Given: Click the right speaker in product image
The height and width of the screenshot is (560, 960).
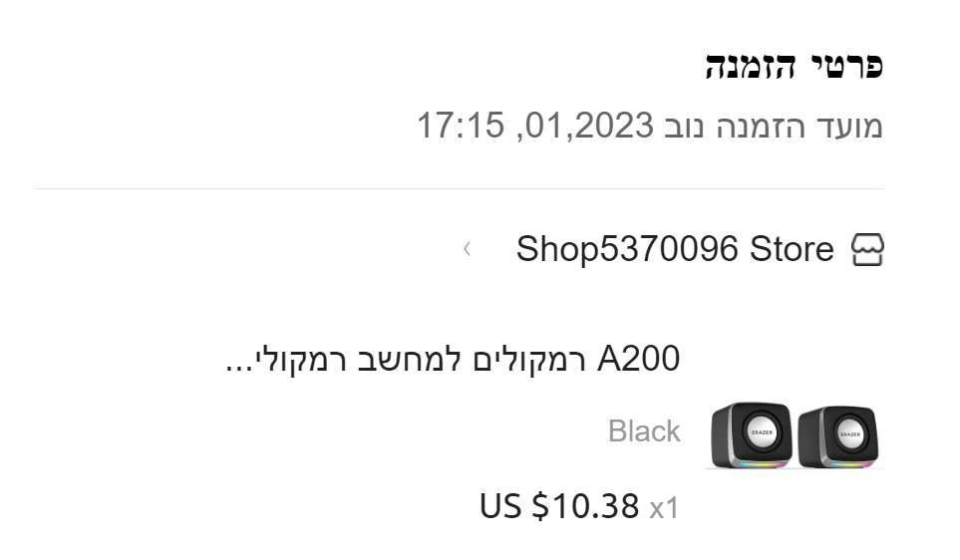Looking at the screenshot, I should pos(842,434).
